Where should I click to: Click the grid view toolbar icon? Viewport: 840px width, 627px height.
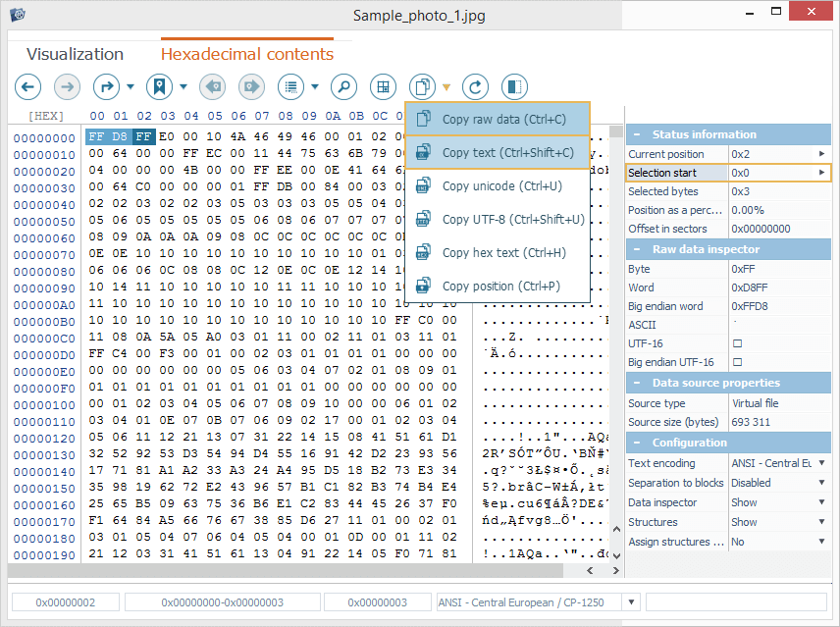pos(383,86)
